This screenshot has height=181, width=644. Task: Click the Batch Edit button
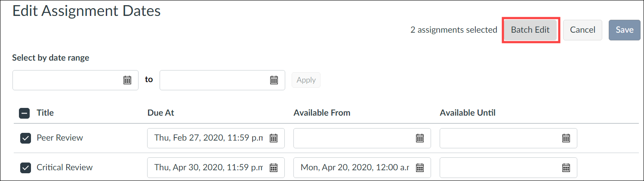click(530, 30)
